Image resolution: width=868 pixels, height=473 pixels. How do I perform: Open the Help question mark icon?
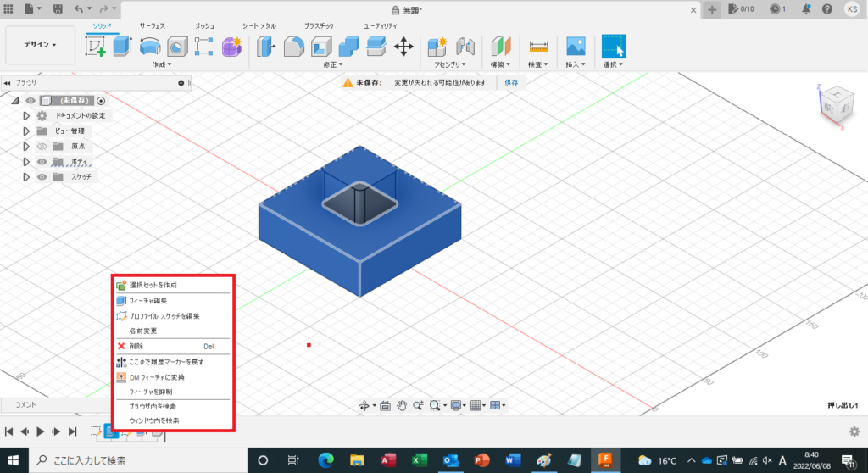click(827, 8)
